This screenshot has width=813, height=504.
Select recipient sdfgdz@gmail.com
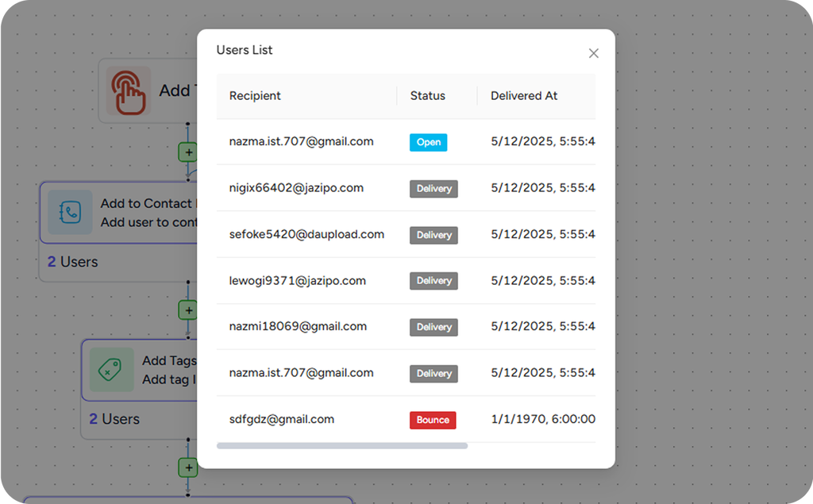[x=282, y=419]
